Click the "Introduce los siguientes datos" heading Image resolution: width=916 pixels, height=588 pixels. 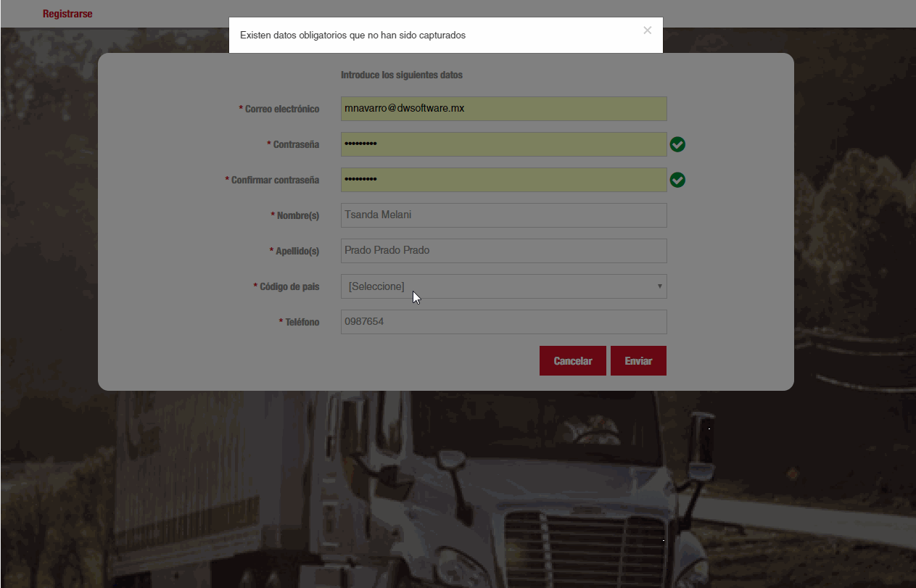click(401, 75)
